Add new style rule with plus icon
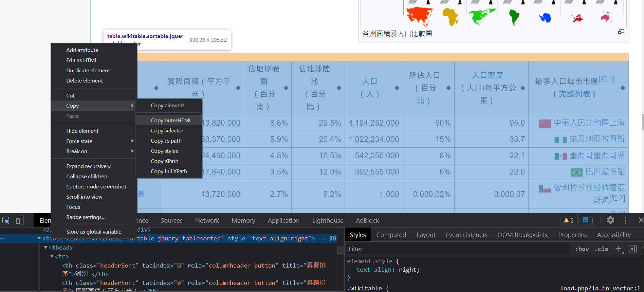 (x=618, y=249)
